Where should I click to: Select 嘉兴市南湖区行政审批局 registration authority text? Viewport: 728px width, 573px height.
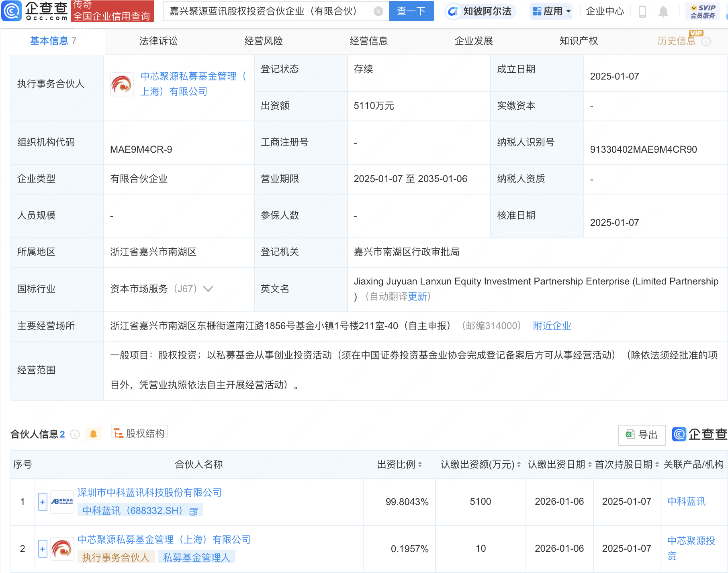(x=407, y=252)
